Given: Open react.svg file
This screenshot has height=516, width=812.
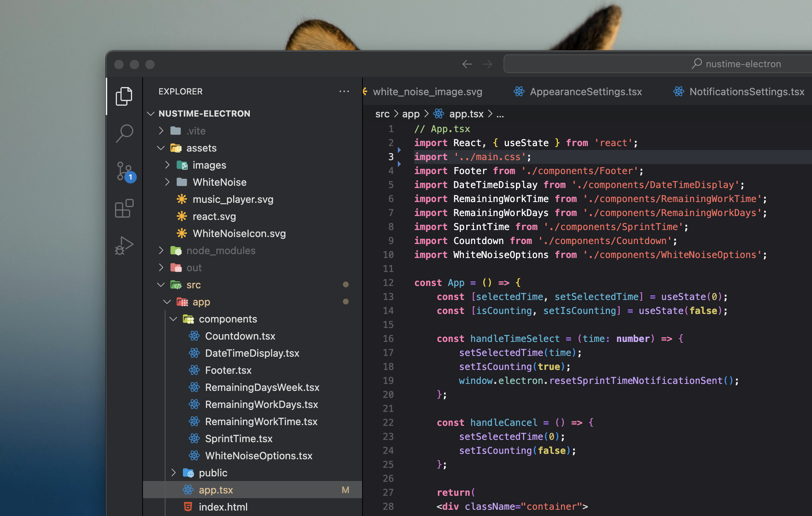Looking at the screenshot, I should coord(253,216).
